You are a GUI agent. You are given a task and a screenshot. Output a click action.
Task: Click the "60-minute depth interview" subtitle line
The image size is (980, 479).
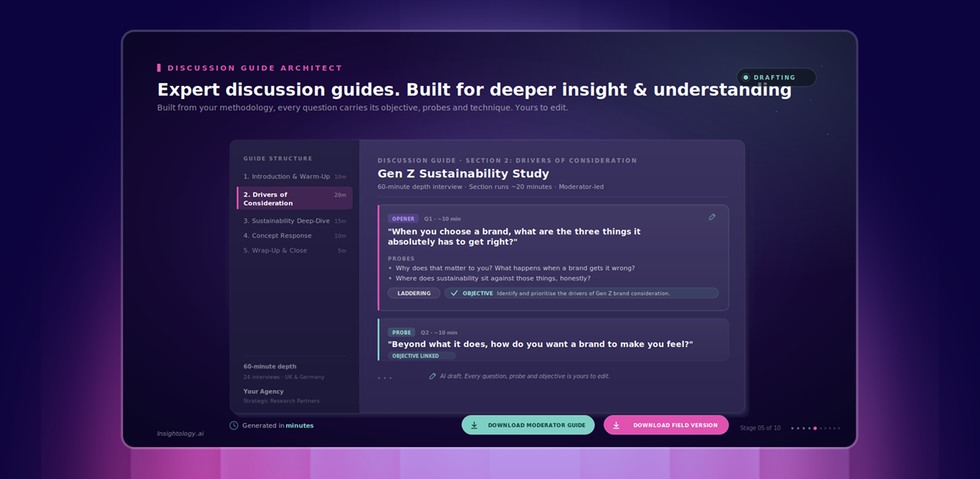point(491,187)
